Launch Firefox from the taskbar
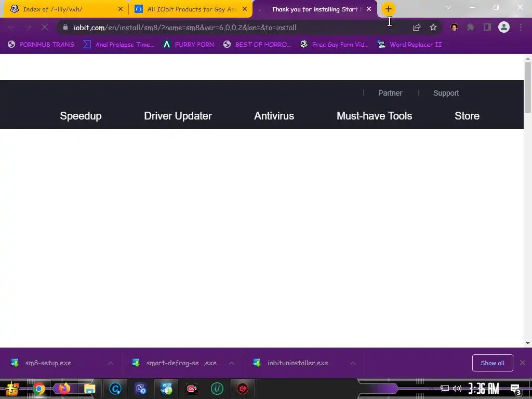This screenshot has height=399, width=532. coord(64,389)
